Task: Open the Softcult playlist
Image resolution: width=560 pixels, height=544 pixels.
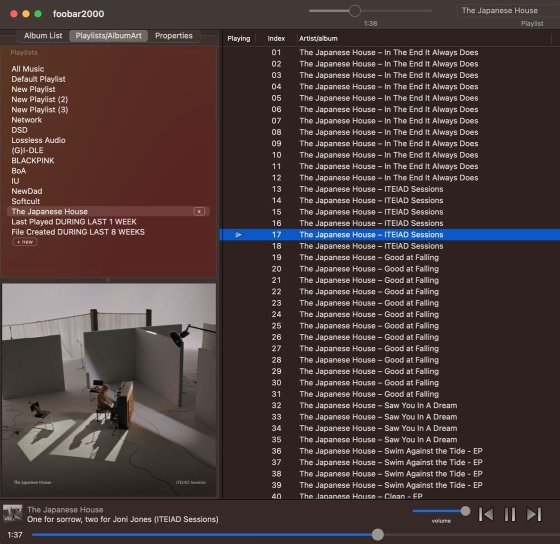Action: coord(25,201)
